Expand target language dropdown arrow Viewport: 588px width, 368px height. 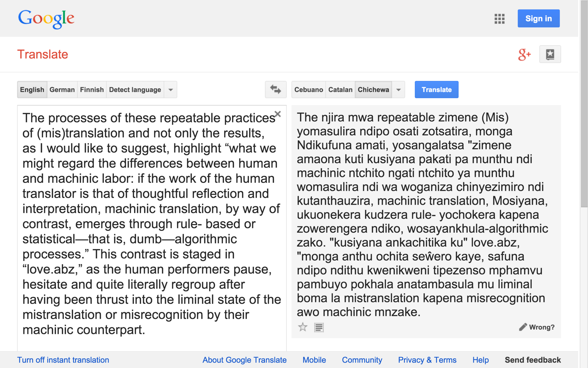click(398, 90)
